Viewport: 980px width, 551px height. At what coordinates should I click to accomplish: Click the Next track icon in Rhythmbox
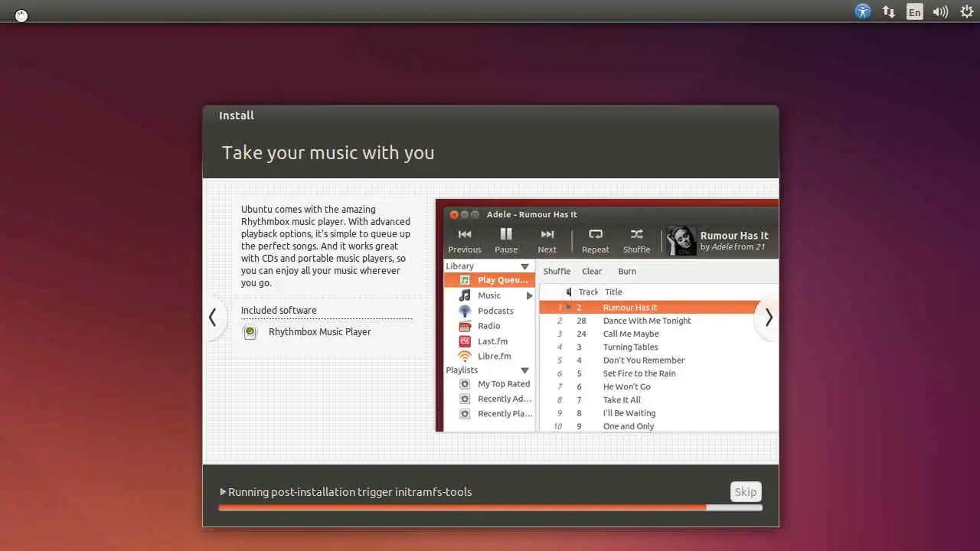tap(547, 234)
